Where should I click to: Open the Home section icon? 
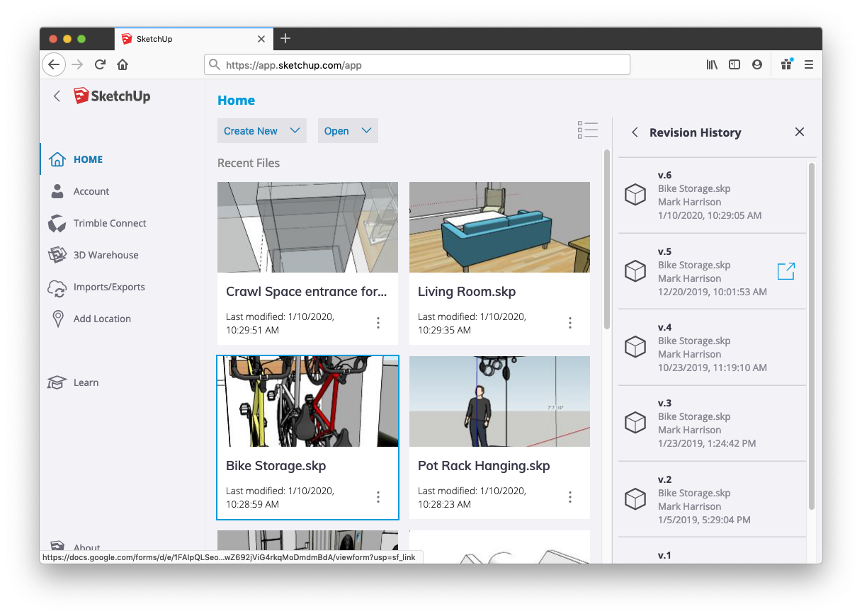click(57, 159)
